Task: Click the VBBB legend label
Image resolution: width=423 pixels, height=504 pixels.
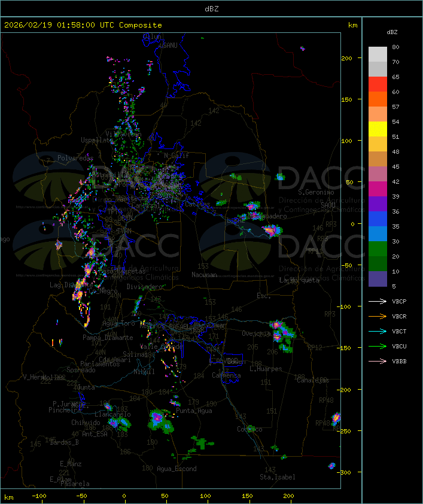Action: click(x=399, y=362)
